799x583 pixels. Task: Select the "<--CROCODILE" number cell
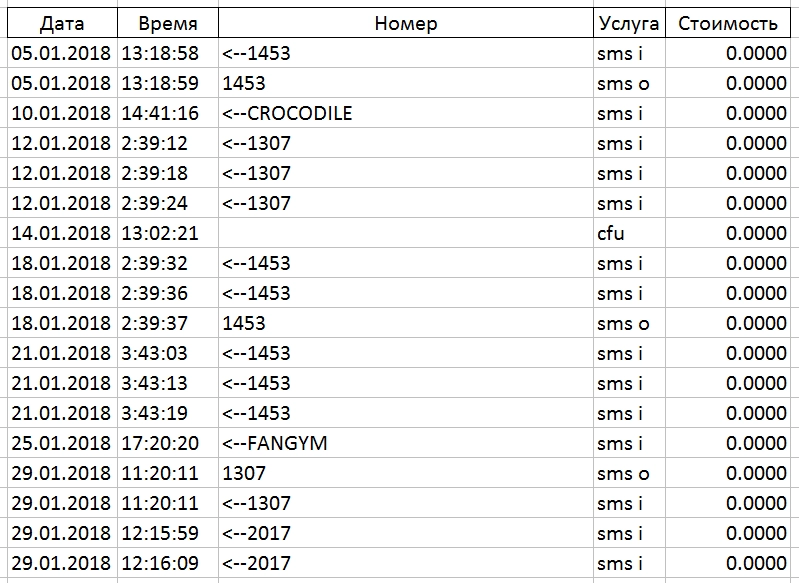288,113
